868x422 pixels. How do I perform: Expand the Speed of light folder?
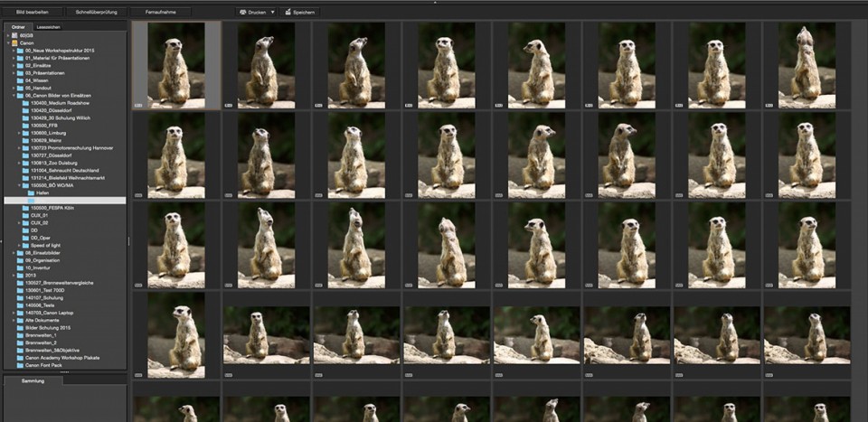(x=19, y=245)
